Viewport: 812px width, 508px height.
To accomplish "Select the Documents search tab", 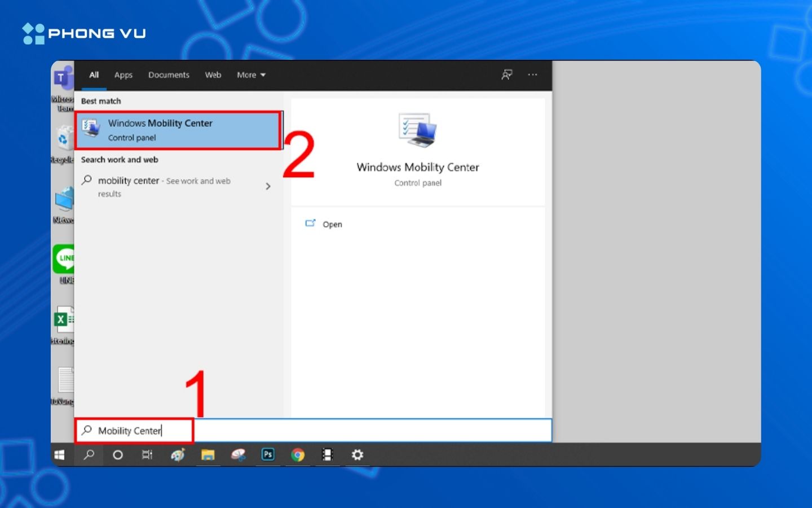I will point(169,75).
